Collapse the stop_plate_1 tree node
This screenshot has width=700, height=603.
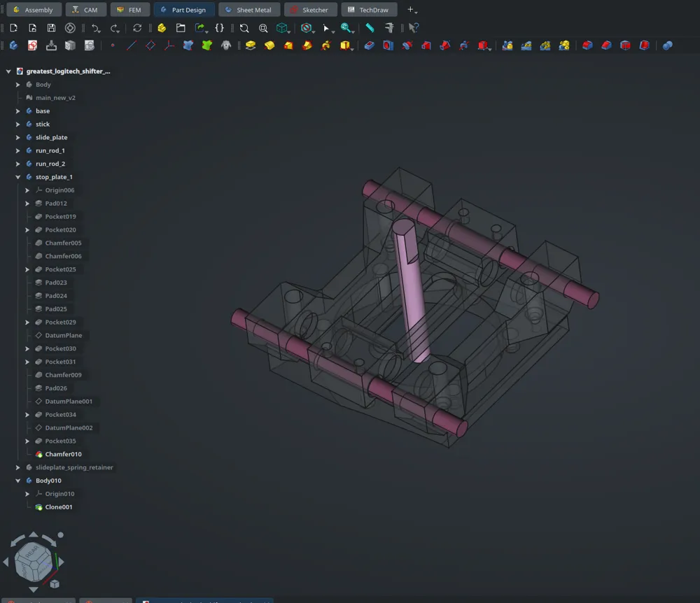[x=18, y=177]
